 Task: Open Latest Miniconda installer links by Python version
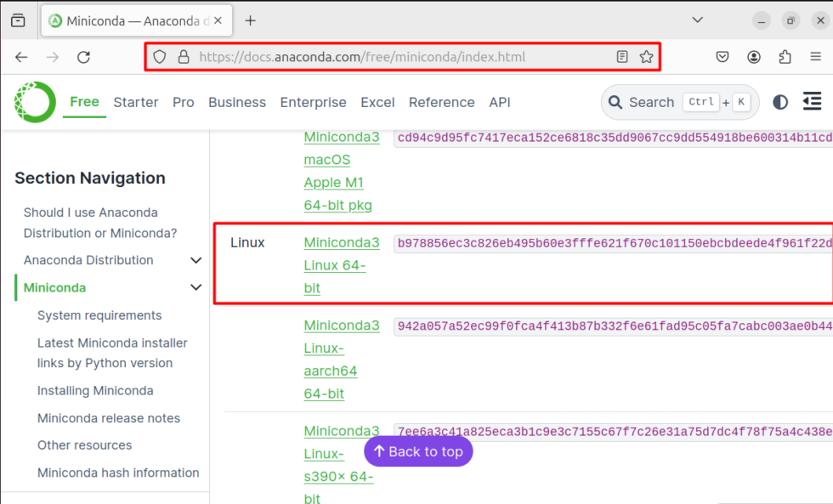point(112,353)
